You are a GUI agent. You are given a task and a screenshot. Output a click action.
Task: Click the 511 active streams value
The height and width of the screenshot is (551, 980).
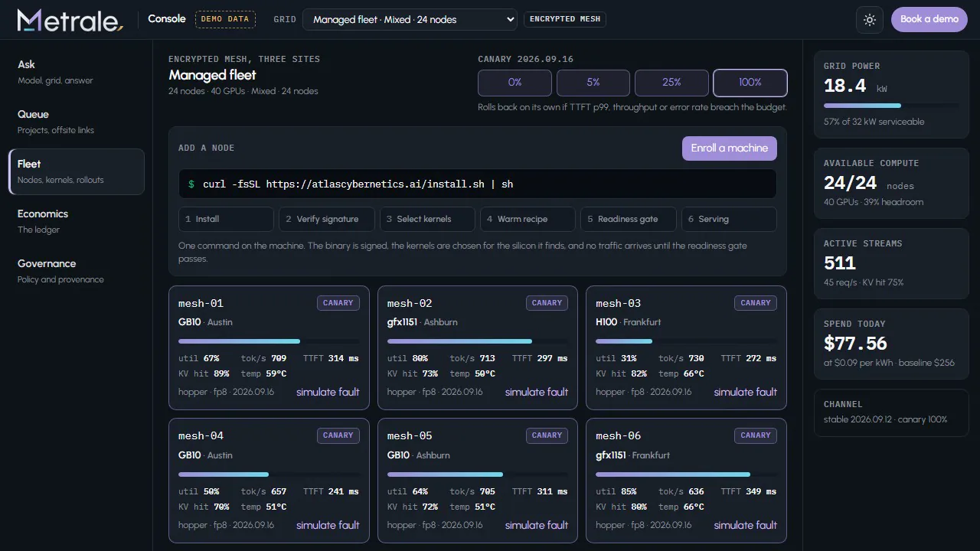click(x=840, y=264)
